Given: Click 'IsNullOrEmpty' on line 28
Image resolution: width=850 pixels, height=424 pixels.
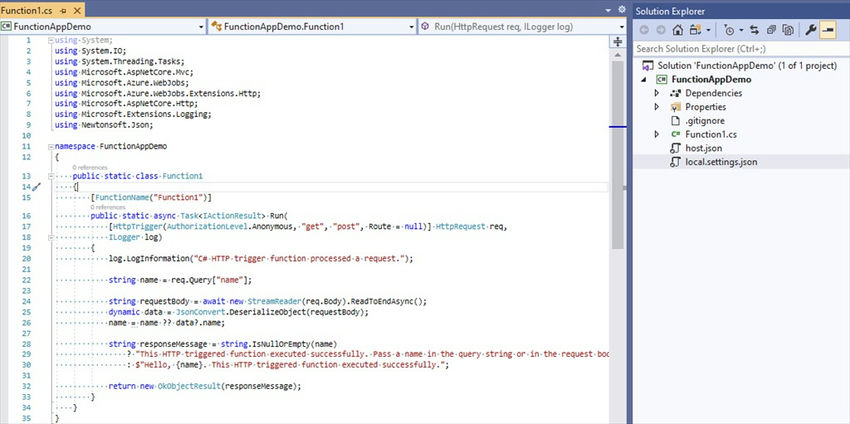Looking at the screenshot, I should tap(282, 344).
